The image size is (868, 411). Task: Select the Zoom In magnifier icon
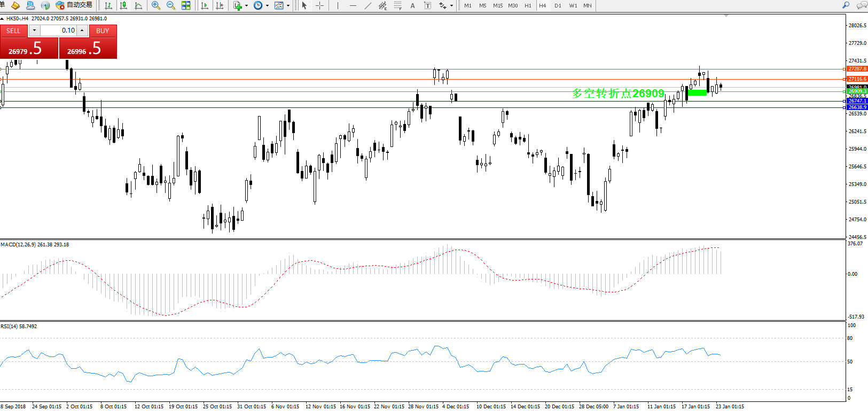155,5
